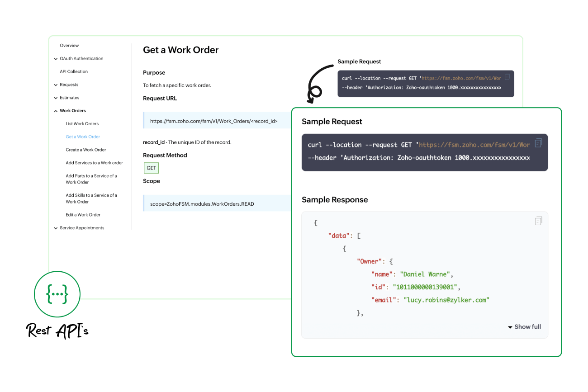Click the GET request method badge
The image size is (588, 392).
[x=152, y=168]
